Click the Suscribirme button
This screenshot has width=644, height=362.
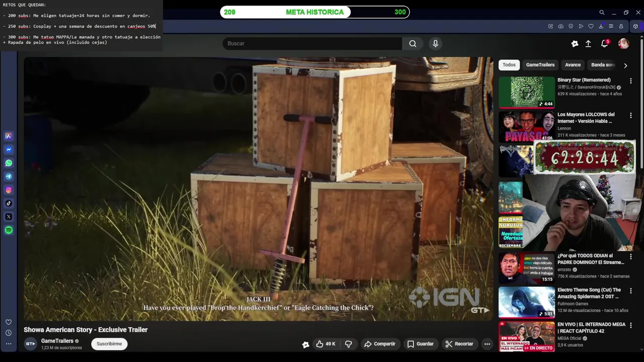109,344
